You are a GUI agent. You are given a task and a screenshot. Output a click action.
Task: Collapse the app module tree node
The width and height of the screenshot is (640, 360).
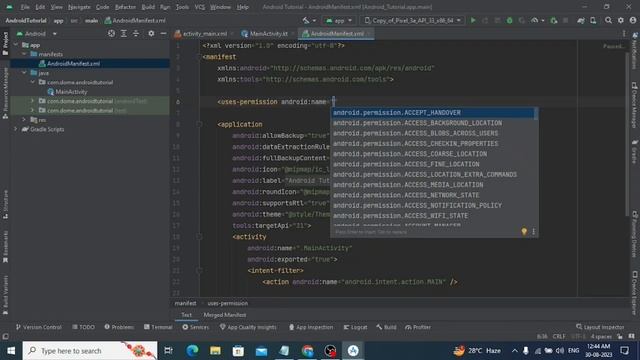tap(16, 45)
